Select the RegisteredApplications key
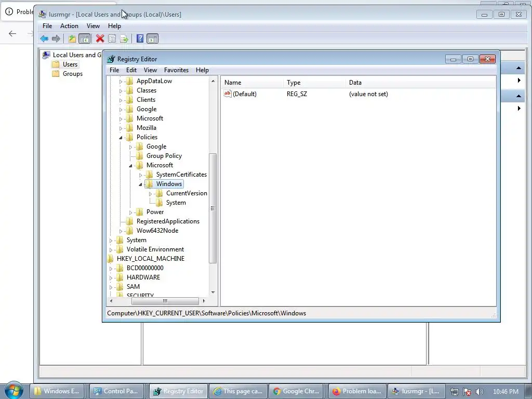 [x=168, y=221]
